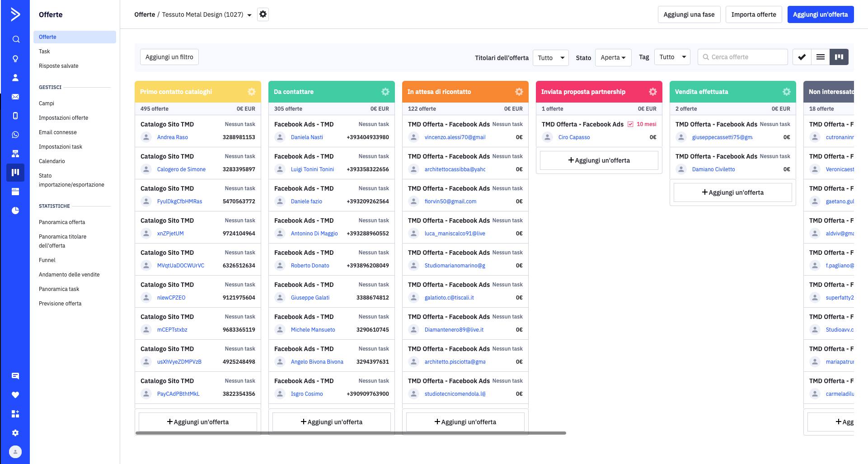Screen dimensions: 868x464
Task: Toggle the 10 mesi task checkbox
Action: 630,124
